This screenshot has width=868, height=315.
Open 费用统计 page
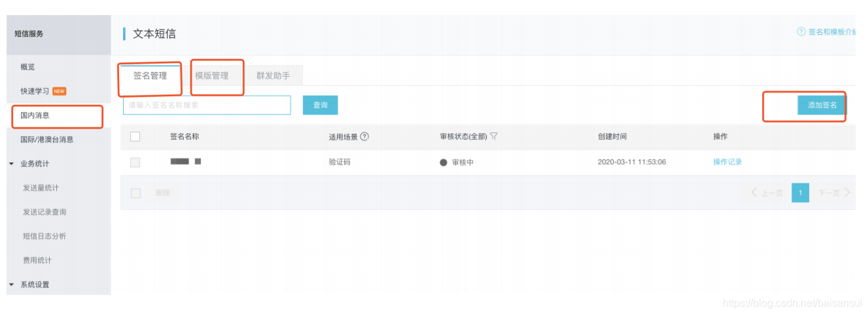coord(37,261)
